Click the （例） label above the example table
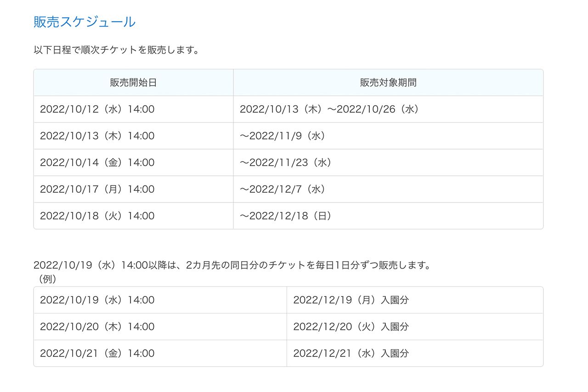 45,279
